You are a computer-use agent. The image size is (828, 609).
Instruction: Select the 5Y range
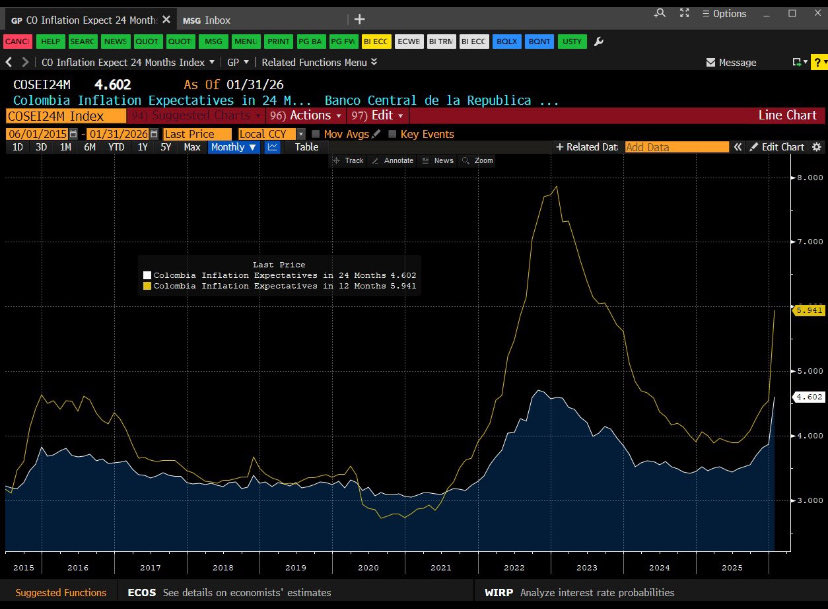click(166, 147)
